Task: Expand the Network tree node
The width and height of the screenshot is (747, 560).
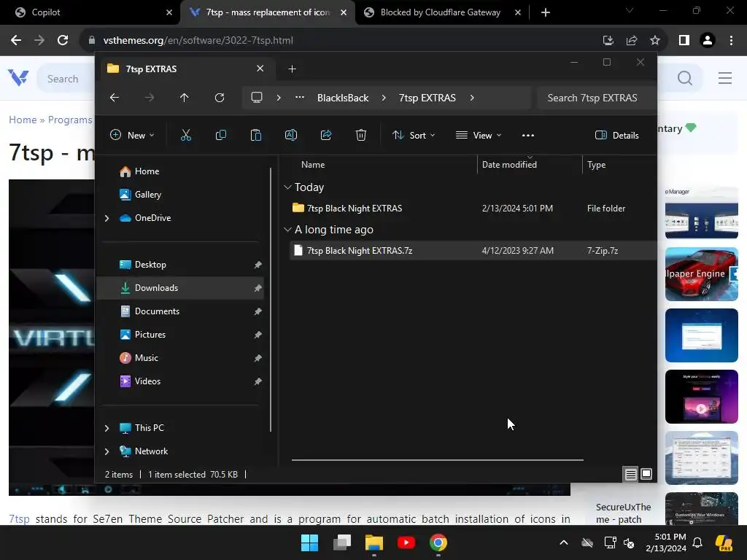Action: coord(107,451)
